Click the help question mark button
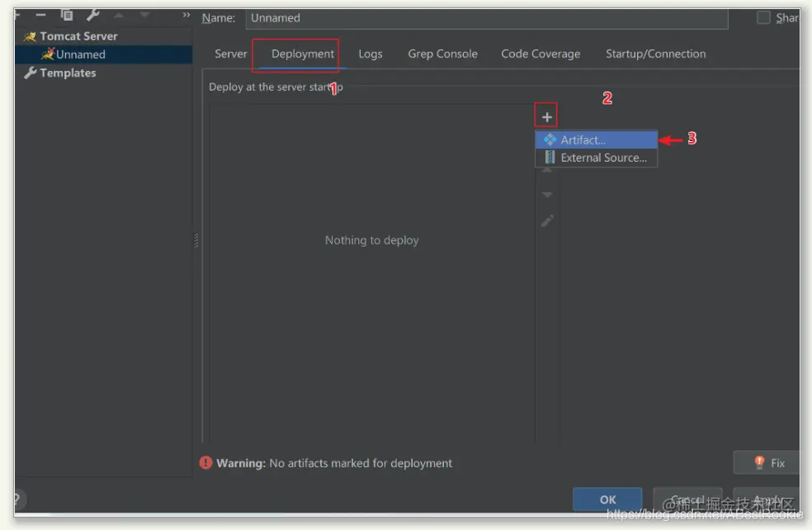Image resolution: width=812 pixels, height=530 pixels. click(x=17, y=499)
